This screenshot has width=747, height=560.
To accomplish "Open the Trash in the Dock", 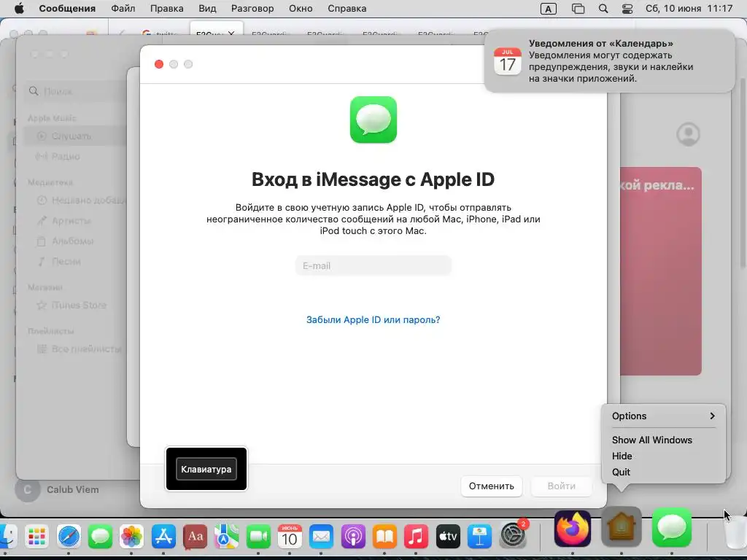I will pyautogui.click(x=735, y=532).
